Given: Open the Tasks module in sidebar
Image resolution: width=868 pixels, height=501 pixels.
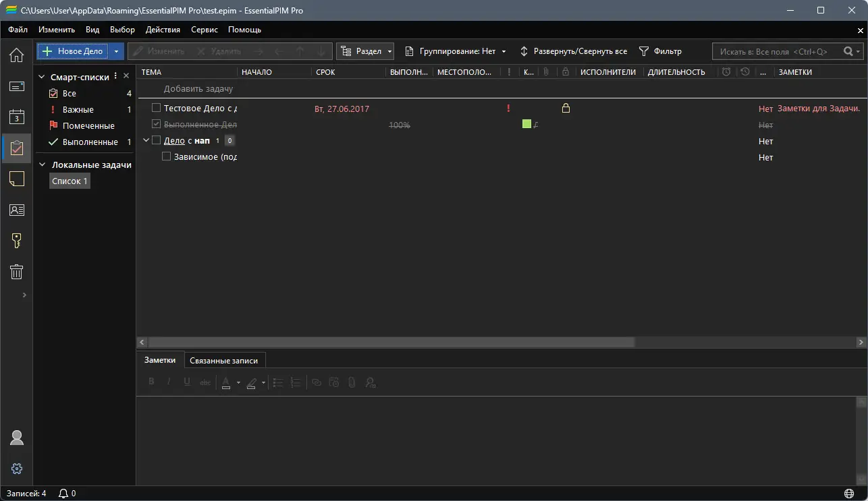Looking at the screenshot, I should pyautogui.click(x=16, y=148).
